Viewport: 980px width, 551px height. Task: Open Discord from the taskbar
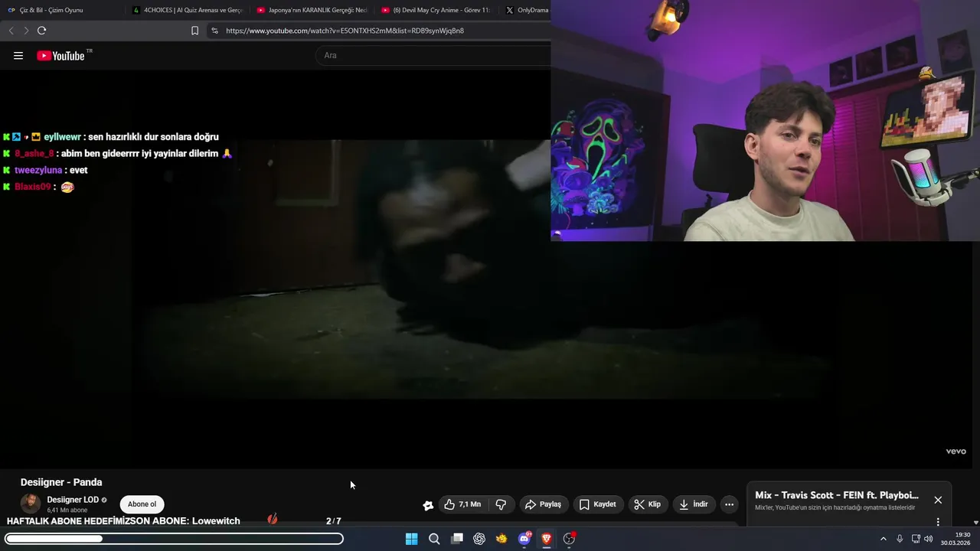(524, 539)
